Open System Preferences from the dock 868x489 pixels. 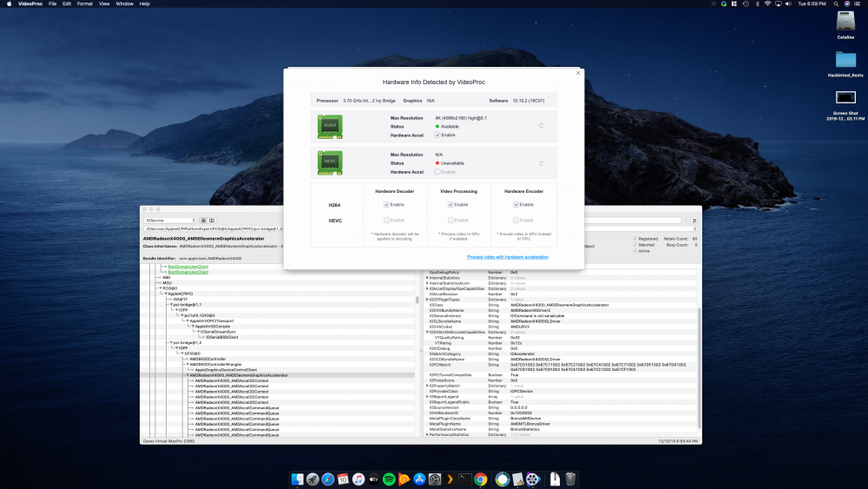[435, 479]
